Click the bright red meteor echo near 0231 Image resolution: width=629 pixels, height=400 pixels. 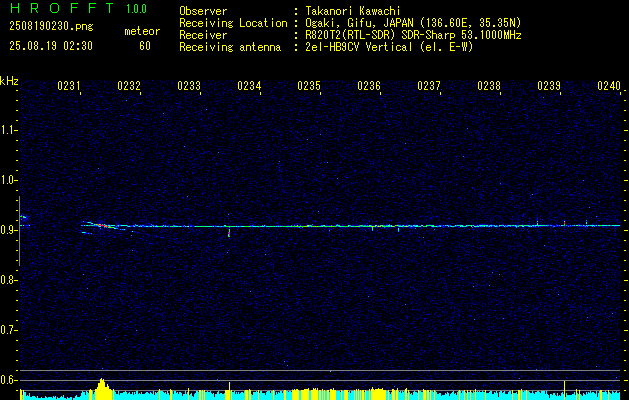point(102,225)
